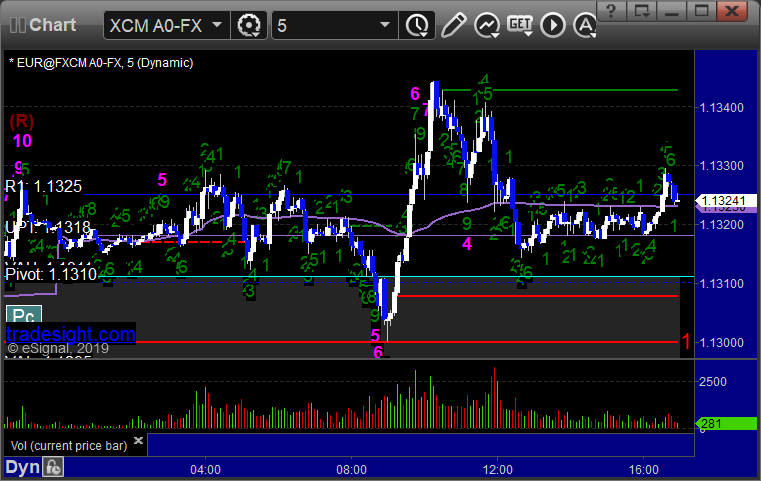Open the studies line-chart icon menu
This screenshot has height=481, width=761.
pyautogui.click(x=487, y=25)
